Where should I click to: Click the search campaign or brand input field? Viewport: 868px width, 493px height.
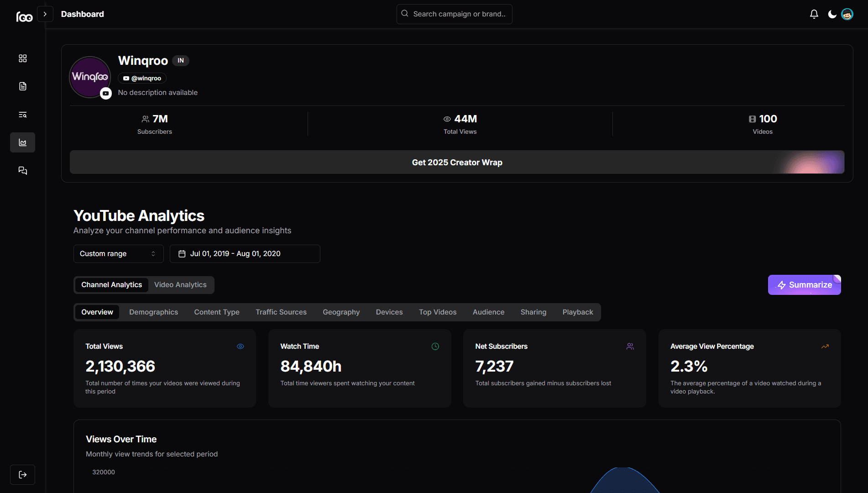[454, 14]
